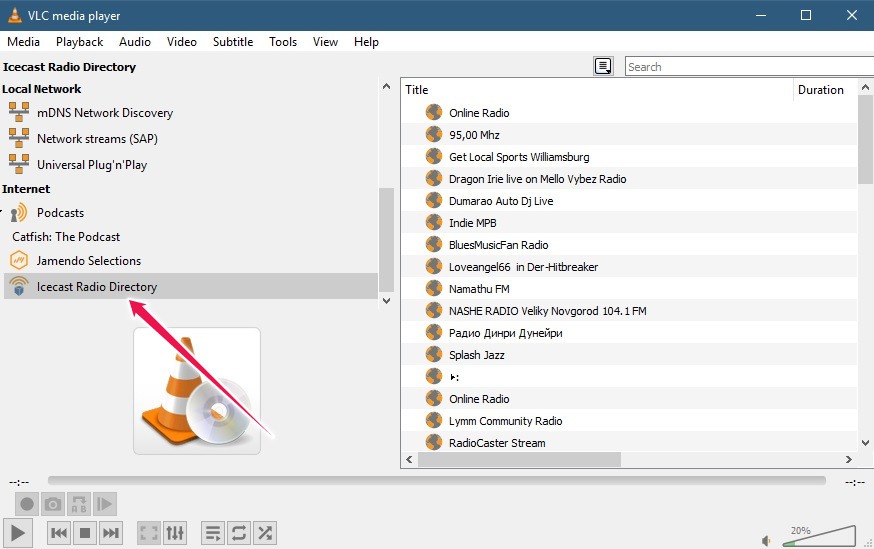Click the playback seek bar

click(x=436, y=480)
